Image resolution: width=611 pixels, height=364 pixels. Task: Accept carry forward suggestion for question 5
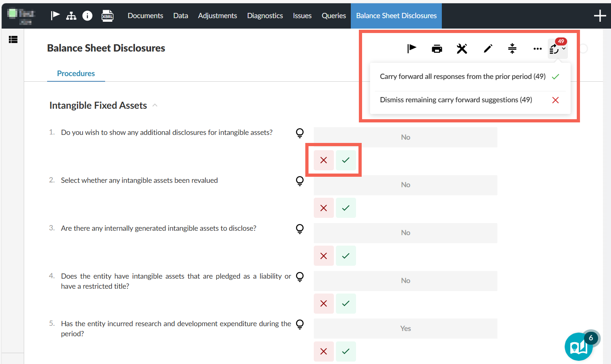tap(346, 352)
